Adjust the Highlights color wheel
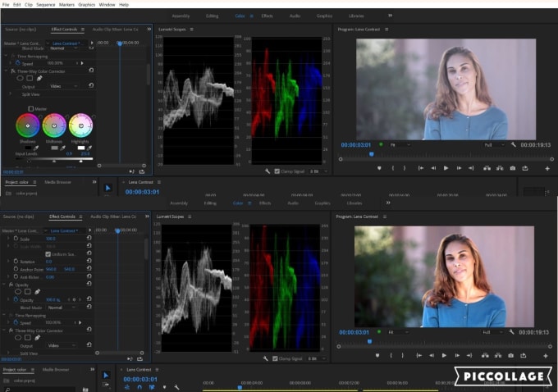Screen dimensions: 558x392 [80, 125]
